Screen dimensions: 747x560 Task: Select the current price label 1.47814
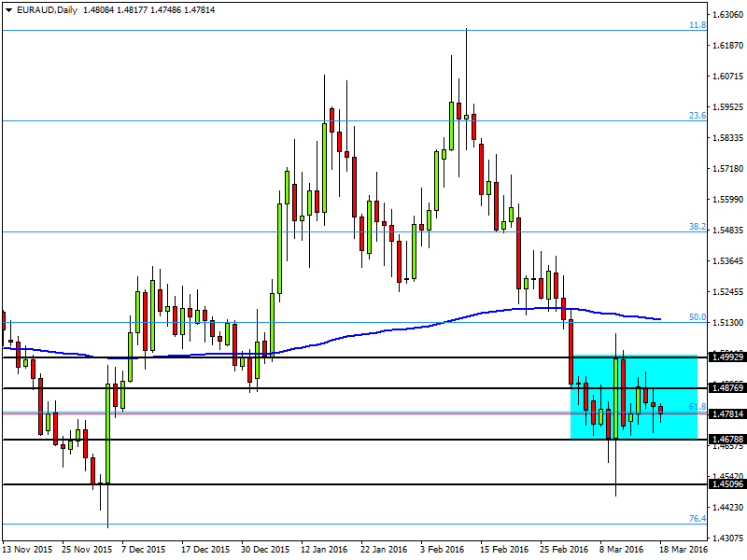[x=727, y=413]
